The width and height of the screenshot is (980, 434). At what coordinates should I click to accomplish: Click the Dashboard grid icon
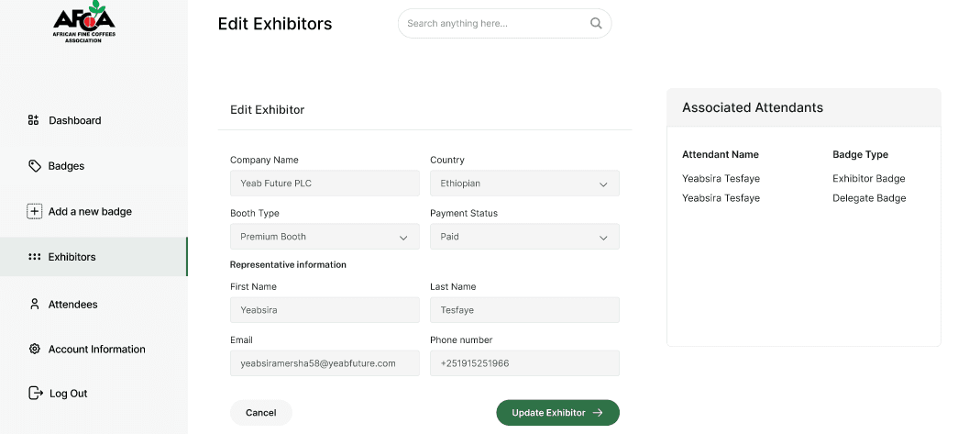pos(33,120)
